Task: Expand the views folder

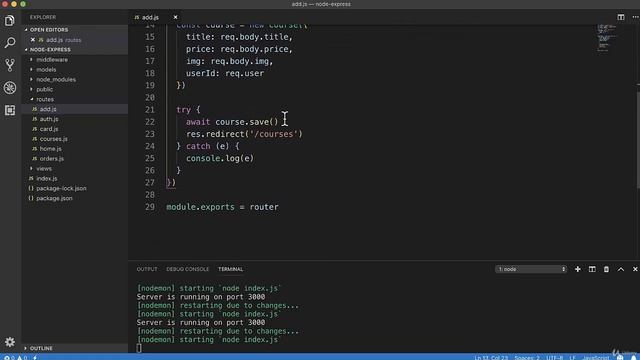Action: pyautogui.click(x=44, y=168)
